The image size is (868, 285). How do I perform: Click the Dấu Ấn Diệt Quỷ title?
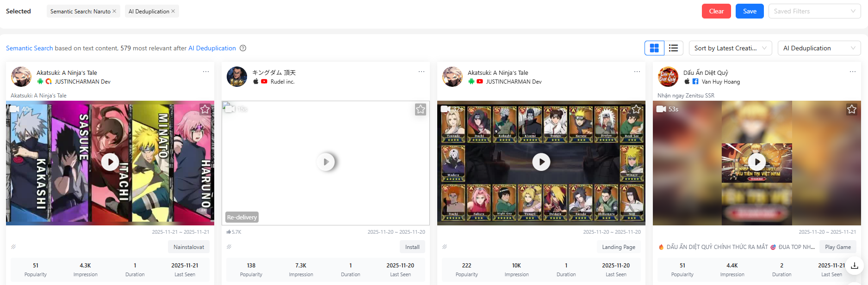click(706, 73)
